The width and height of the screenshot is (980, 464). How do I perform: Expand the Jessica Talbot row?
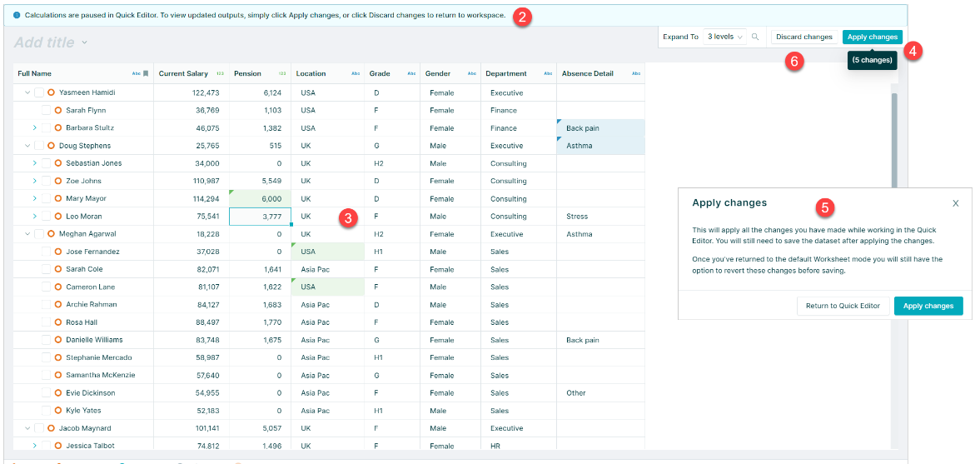tap(34, 446)
